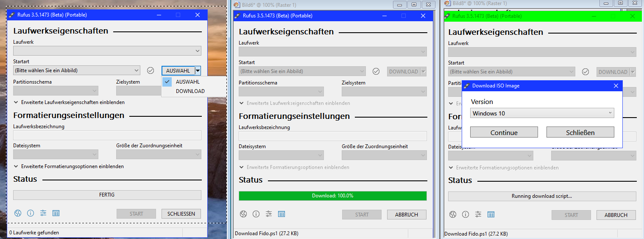Screen dimensions: 644x239
Task: Click globe language icon in right Rufus window
Action: click(452, 215)
